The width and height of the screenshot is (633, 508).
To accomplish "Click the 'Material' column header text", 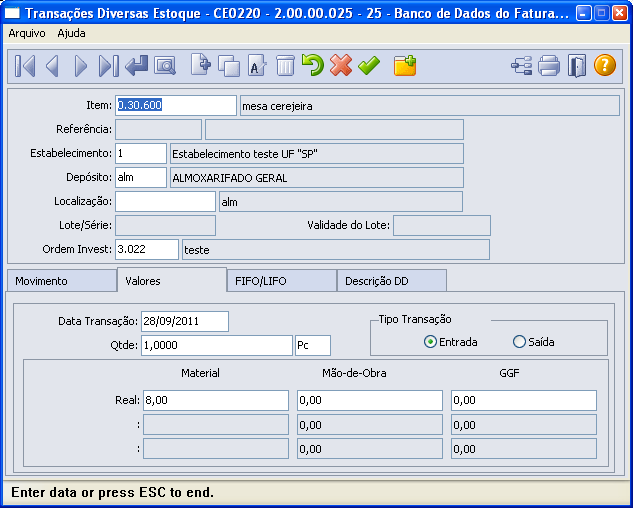I will [x=200, y=373].
